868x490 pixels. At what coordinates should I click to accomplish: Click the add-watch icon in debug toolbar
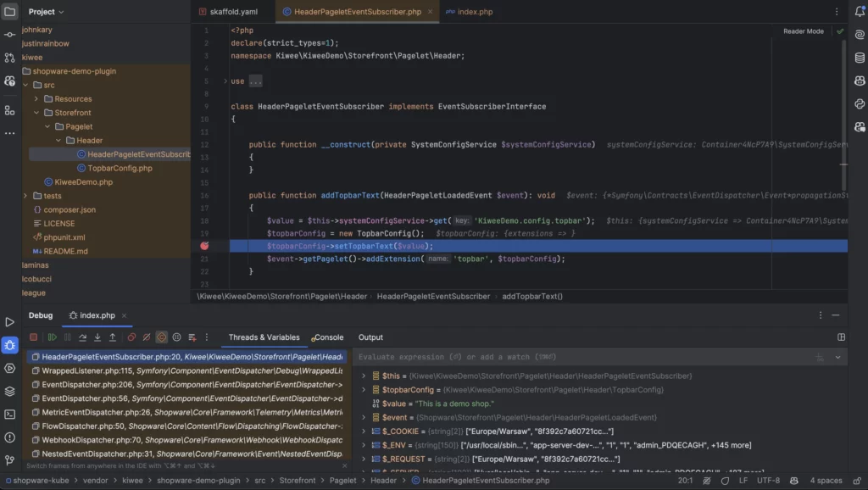(x=192, y=337)
